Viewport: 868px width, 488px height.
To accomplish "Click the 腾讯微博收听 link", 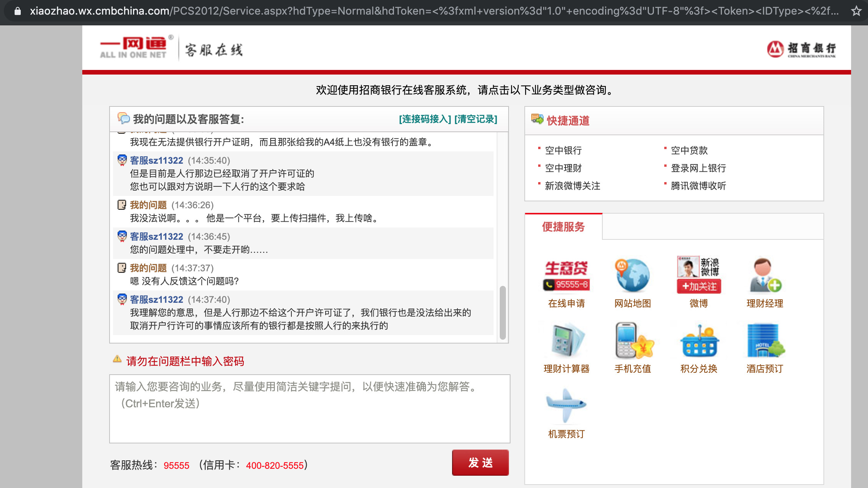I will click(x=698, y=186).
